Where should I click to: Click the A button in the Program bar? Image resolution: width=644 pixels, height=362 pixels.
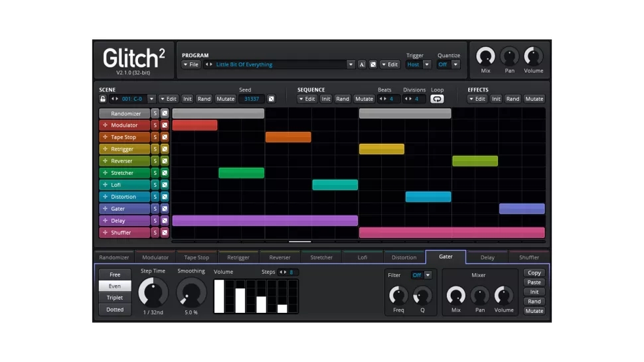pyautogui.click(x=362, y=64)
